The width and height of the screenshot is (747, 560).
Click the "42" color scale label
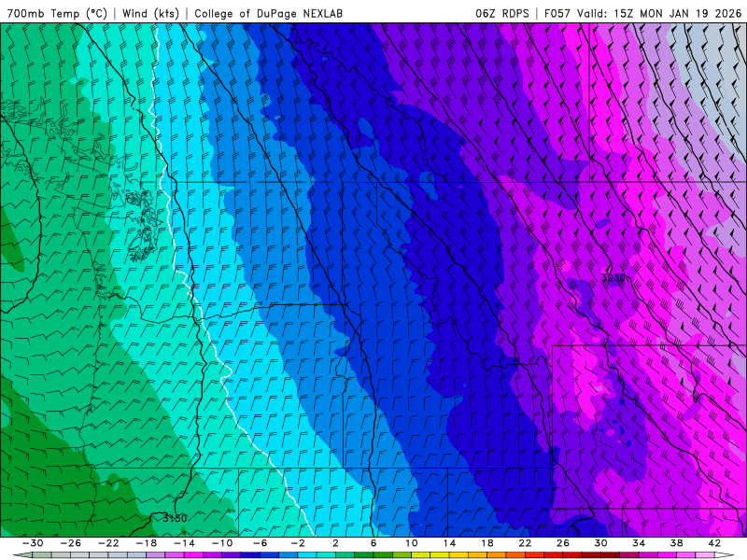pyautogui.click(x=714, y=543)
